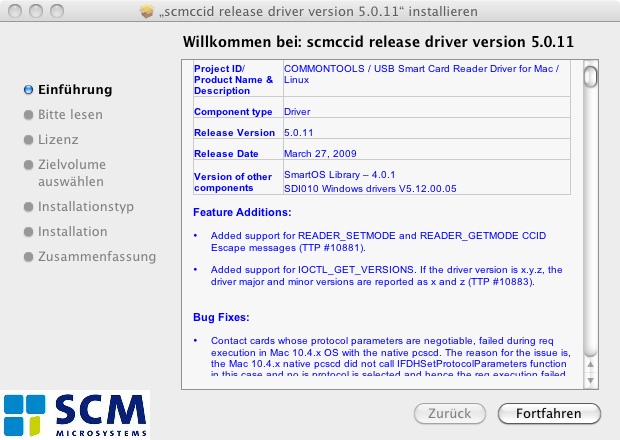The width and height of the screenshot is (620, 440).
Task: Click the blue bullet next to Einführung
Action: (x=28, y=90)
